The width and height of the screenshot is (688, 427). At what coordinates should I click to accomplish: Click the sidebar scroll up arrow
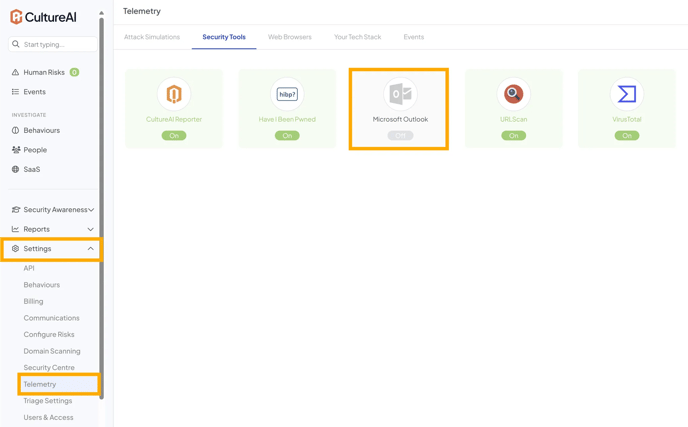(101, 13)
